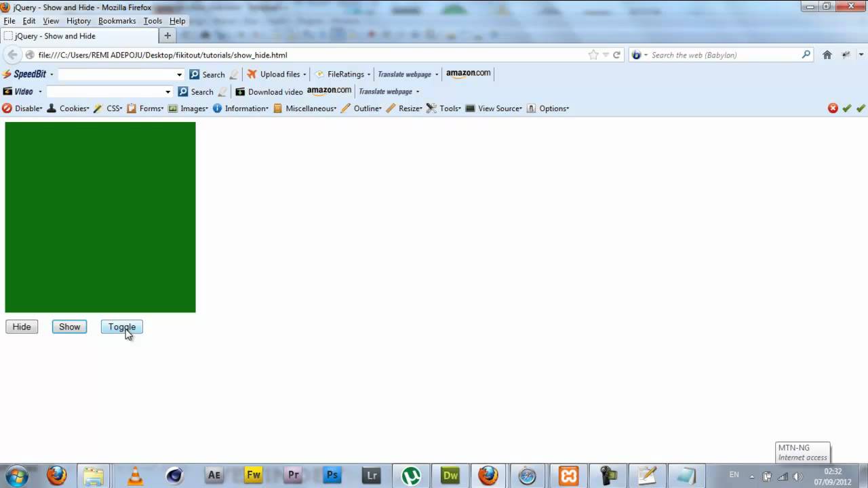Select the jQuery - Show and Hide tab
Screen dimensions: 868x488
[78, 36]
